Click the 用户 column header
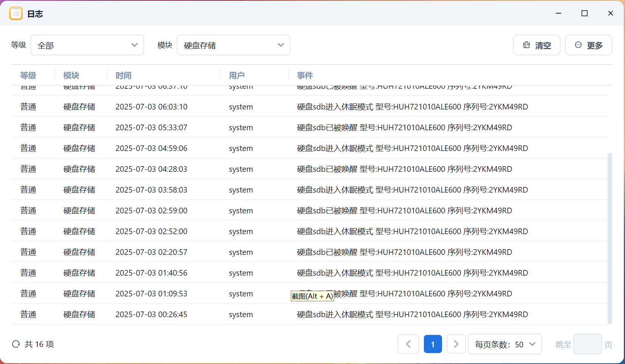 click(x=237, y=76)
